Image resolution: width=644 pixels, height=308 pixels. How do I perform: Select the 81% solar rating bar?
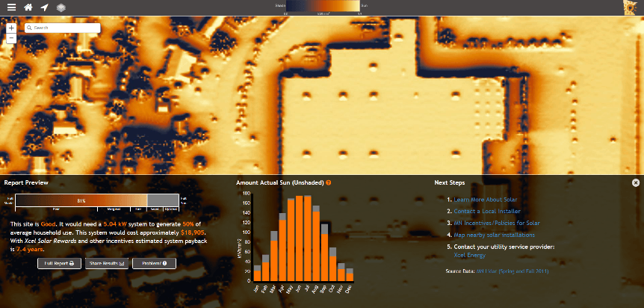97,200
